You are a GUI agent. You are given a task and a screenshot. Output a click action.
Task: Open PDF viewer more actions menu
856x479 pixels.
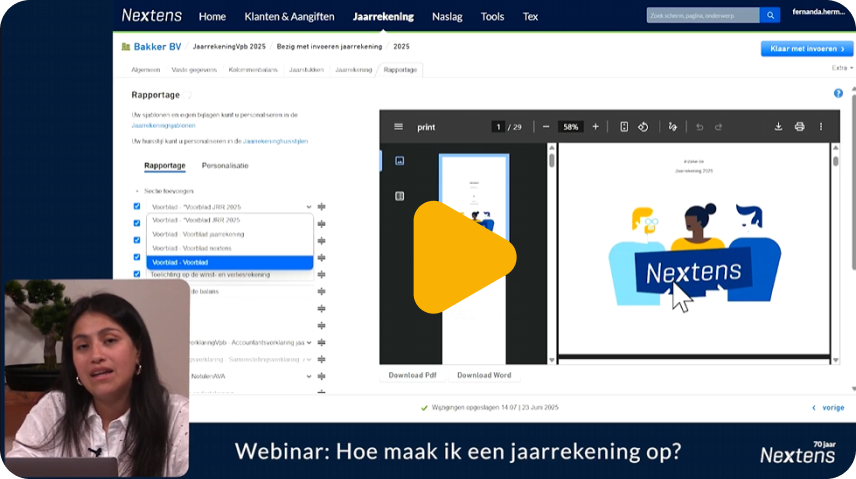pyautogui.click(x=821, y=127)
